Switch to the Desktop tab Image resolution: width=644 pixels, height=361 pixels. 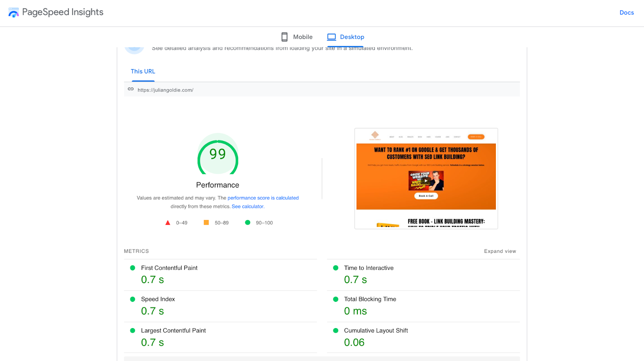pos(346,37)
